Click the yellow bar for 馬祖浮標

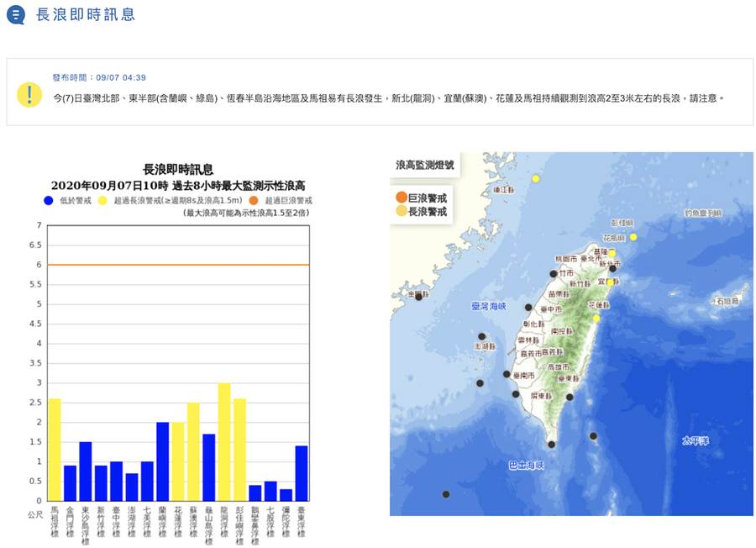click(55, 450)
